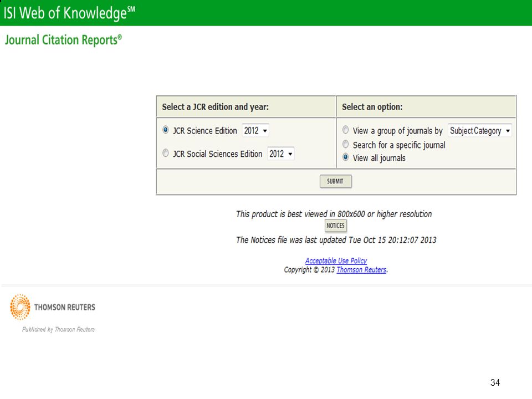Click the 'Select a JCR edition and year:' heading
Viewport: 532px width, 399px height.
(x=215, y=107)
